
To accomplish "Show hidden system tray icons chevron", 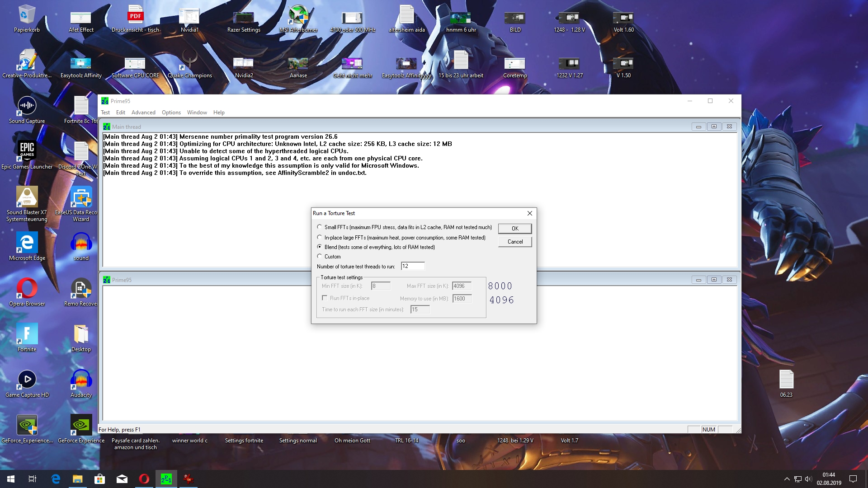I will point(787,479).
